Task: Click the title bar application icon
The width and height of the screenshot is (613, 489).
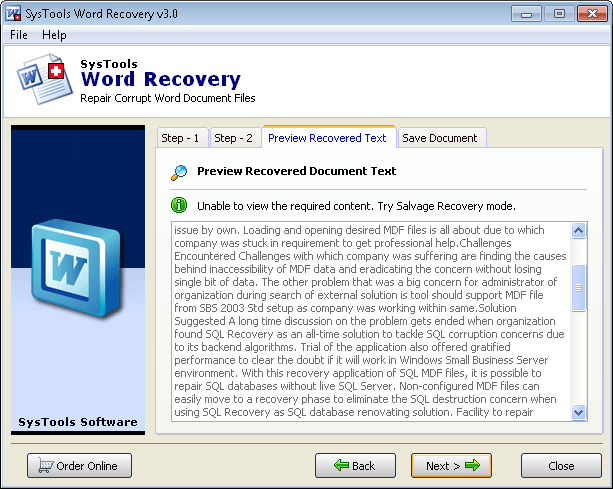Action: pos(14,13)
